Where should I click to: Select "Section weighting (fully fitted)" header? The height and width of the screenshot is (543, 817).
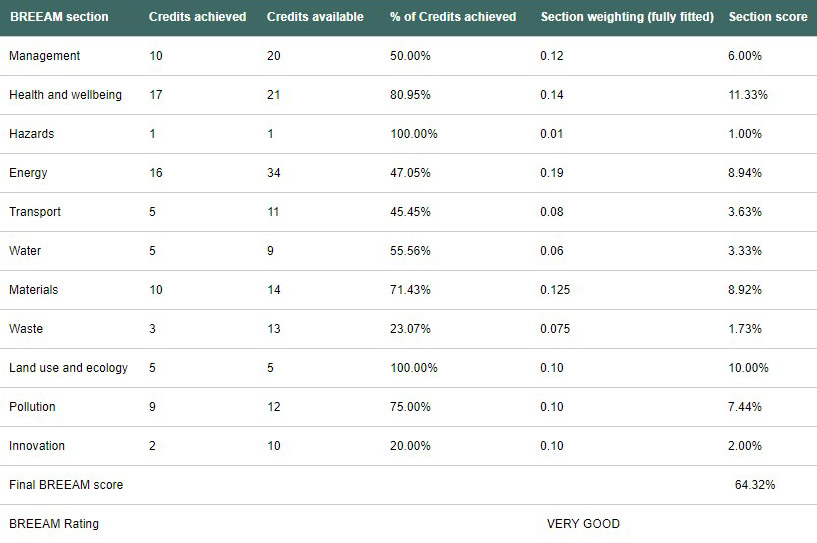coord(627,17)
